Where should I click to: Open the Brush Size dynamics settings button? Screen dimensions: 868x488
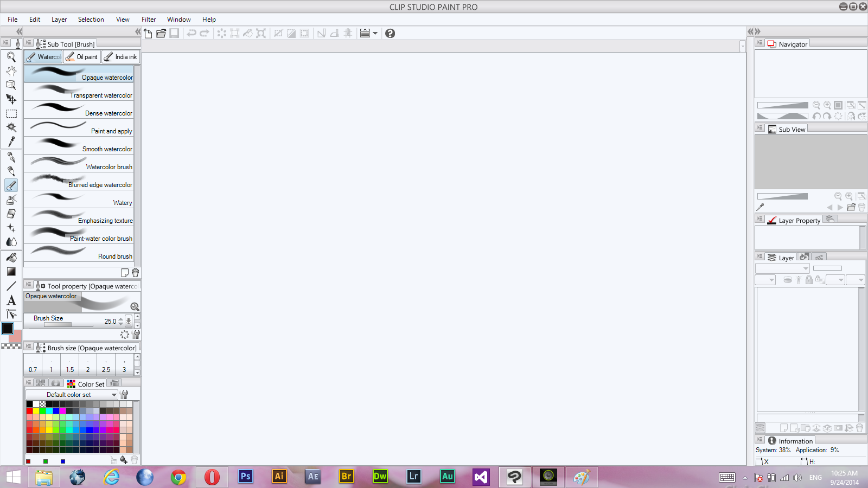(x=129, y=321)
